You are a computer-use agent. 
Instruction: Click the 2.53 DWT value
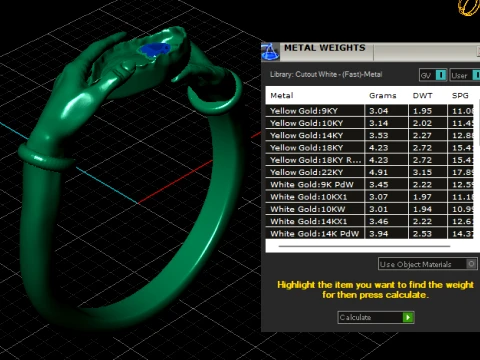tap(422, 234)
